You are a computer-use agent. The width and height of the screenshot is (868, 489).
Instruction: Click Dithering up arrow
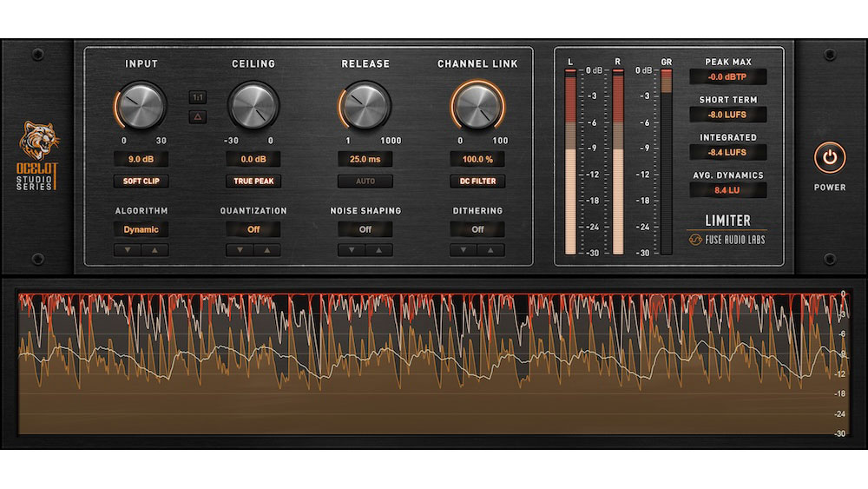coord(491,250)
